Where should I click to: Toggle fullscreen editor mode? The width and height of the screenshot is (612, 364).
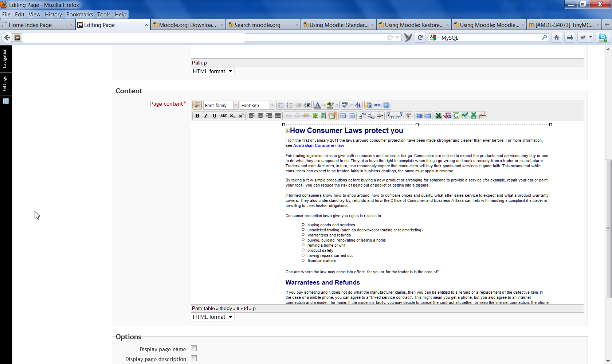387,105
